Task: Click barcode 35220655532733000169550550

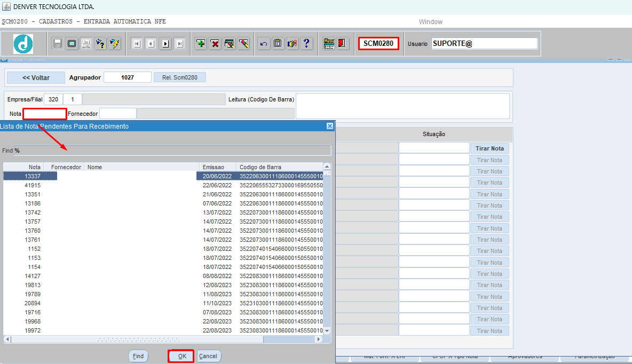Action: coord(281,185)
